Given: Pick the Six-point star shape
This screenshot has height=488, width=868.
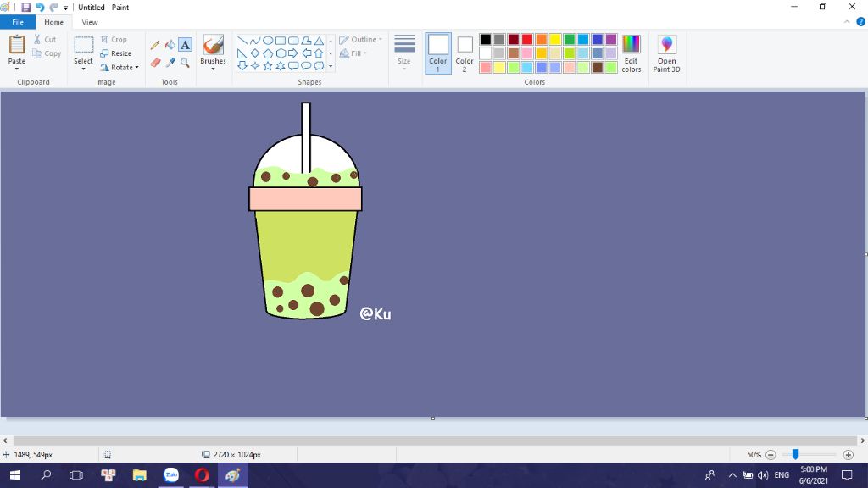Looking at the screenshot, I should pos(281,66).
